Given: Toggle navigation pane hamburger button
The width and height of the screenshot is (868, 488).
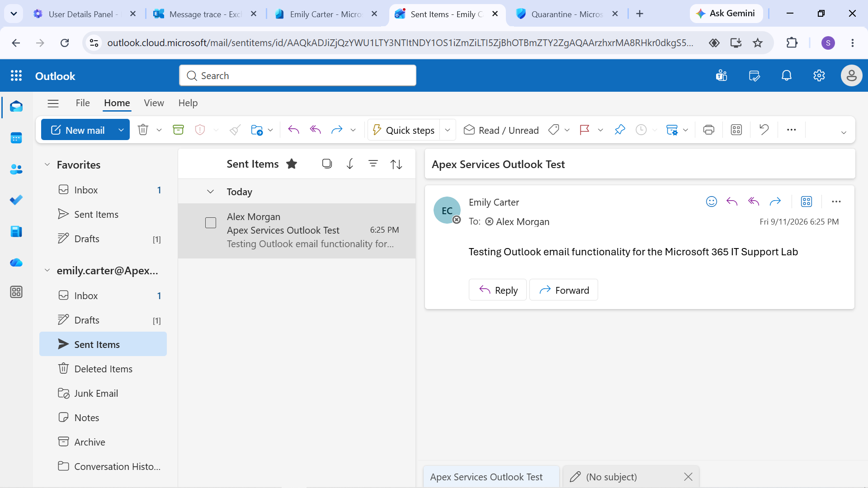Looking at the screenshot, I should click(x=53, y=103).
